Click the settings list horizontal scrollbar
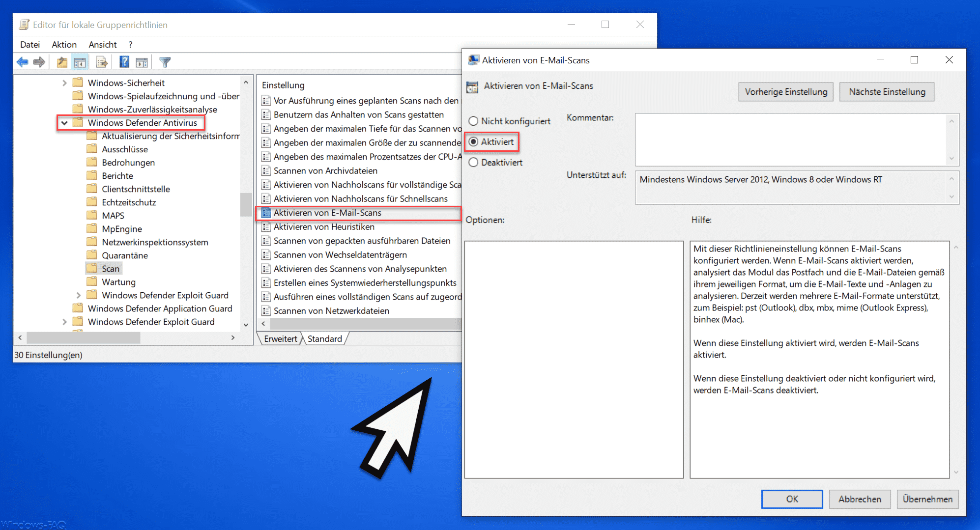Viewport: 980px width, 530px height. coord(365,323)
